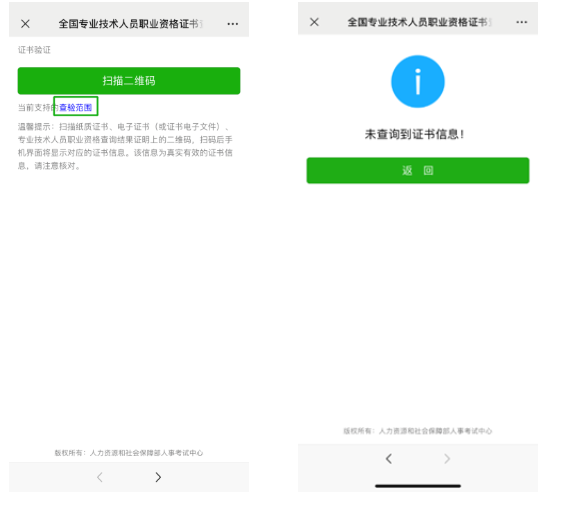561x513 pixels.
Task: Tap the iOS home indicator bar
Action: (x=418, y=486)
